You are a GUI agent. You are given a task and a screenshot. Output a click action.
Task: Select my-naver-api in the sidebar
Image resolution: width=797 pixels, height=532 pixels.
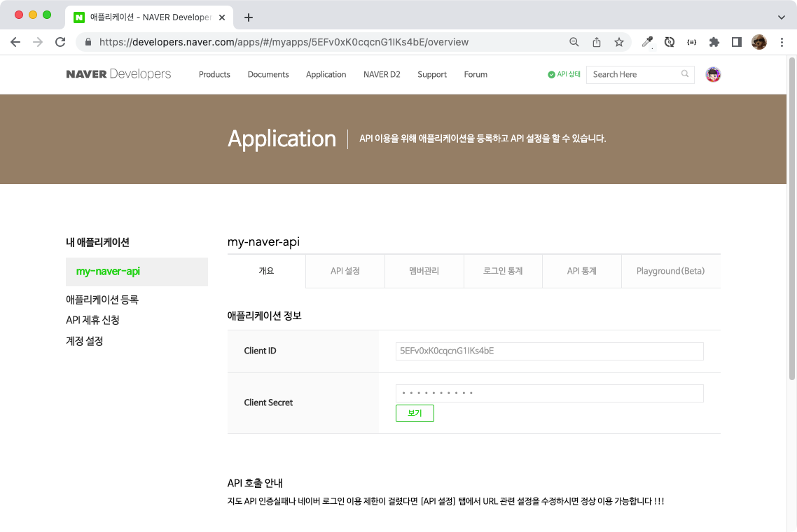[109, 272]
